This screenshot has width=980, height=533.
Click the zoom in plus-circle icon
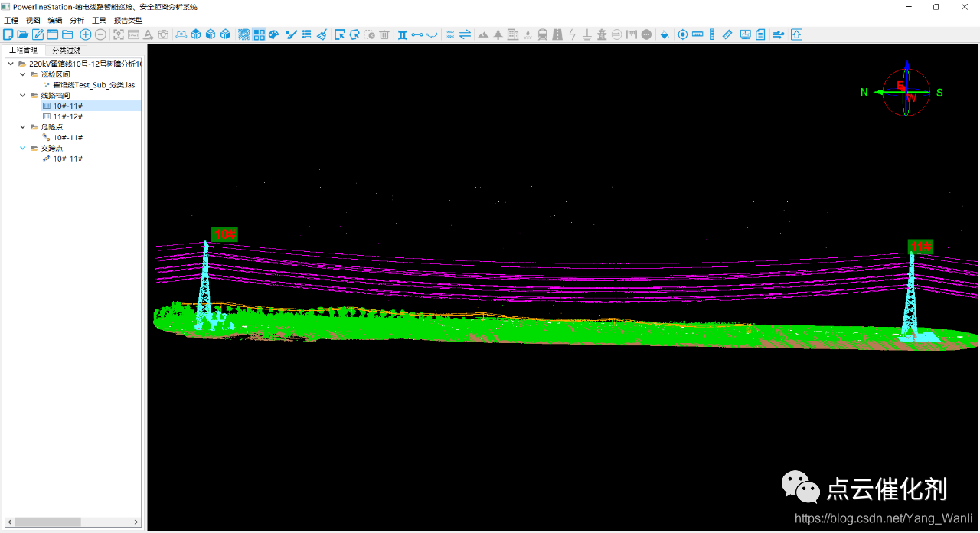click(85, 34)
